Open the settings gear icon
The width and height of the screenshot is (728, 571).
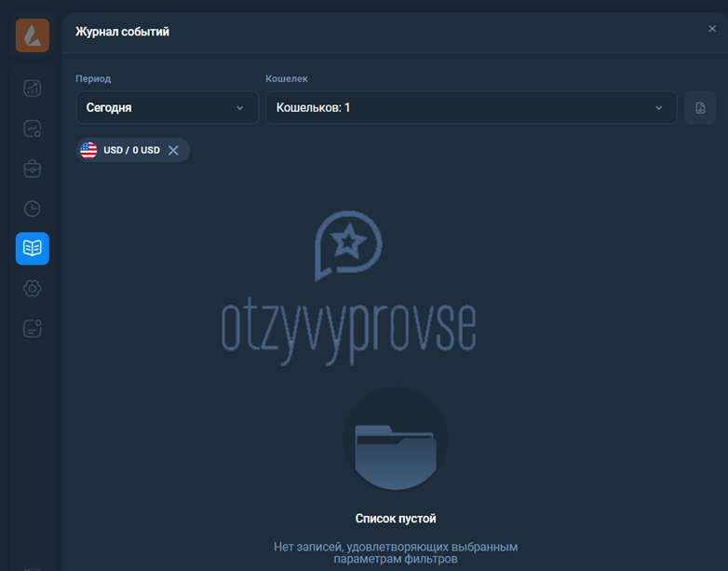click(x=32, y=289)
